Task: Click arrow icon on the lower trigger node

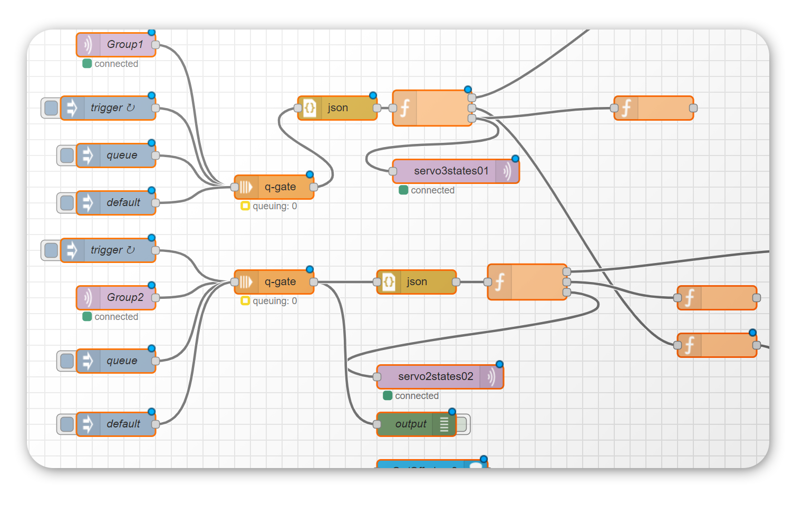Action: (x=72, y=250)
